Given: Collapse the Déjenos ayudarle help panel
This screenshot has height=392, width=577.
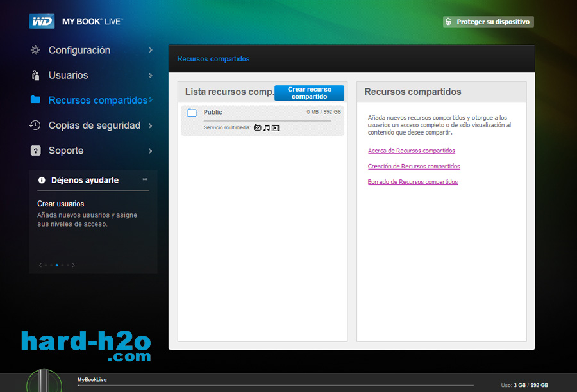Looking at the screenshot, I should (145, 179).
